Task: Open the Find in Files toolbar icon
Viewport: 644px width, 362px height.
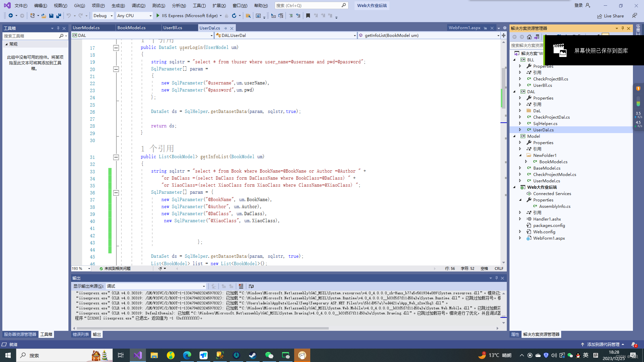Action: click(248, 16)
